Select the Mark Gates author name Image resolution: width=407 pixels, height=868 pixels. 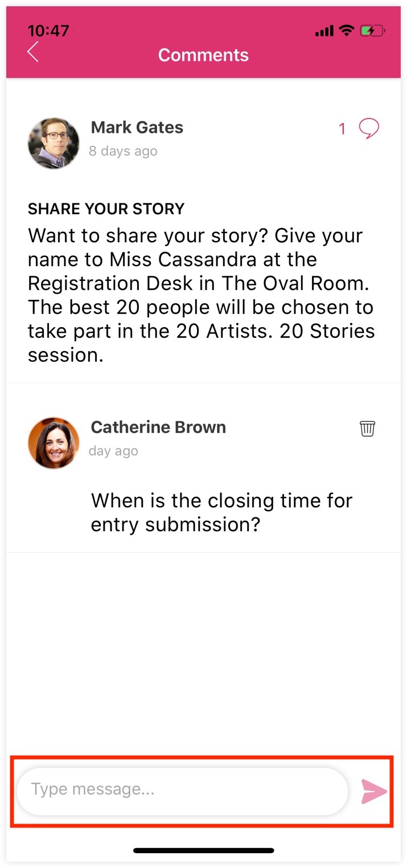point(137,127)
